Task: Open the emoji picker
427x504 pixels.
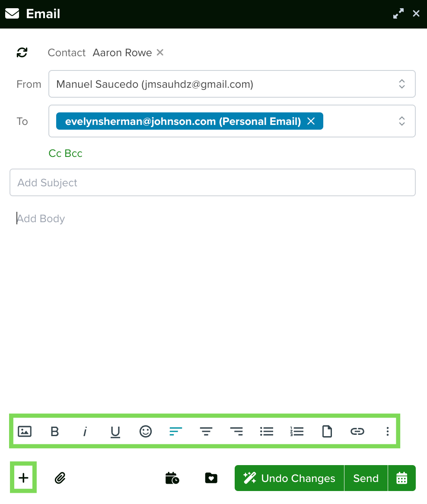Action: tap(146, 431)
